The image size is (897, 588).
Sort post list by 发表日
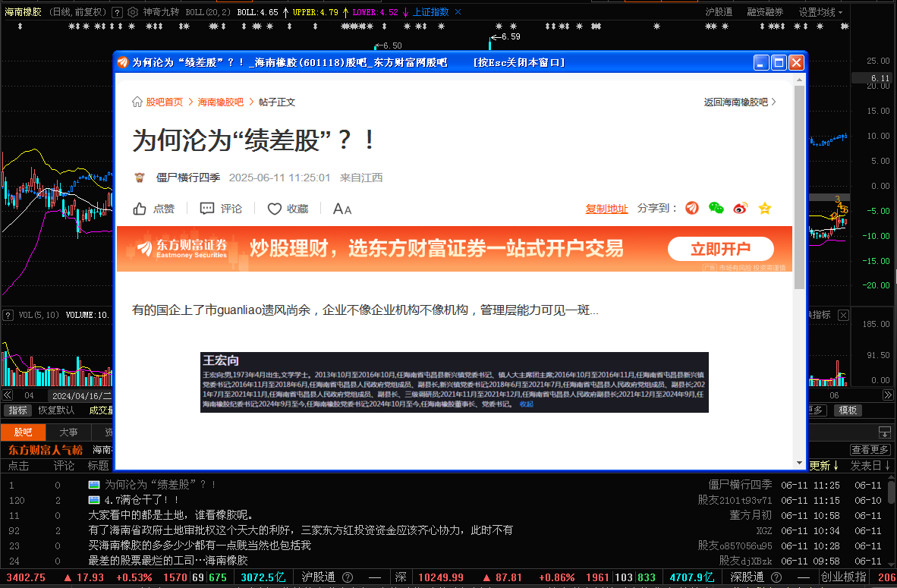870,466
